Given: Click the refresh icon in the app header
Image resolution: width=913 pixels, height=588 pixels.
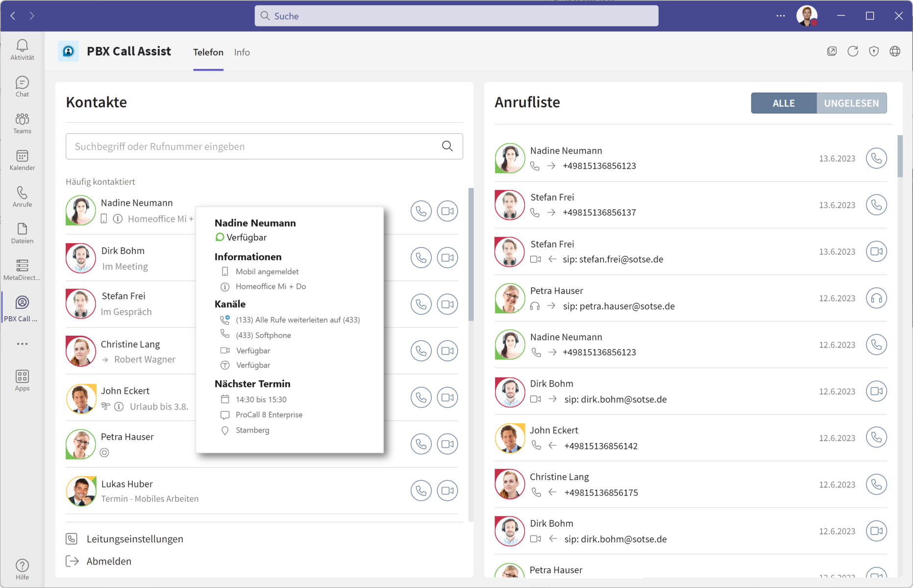Looking at the screenshot, I should (853, 51).
